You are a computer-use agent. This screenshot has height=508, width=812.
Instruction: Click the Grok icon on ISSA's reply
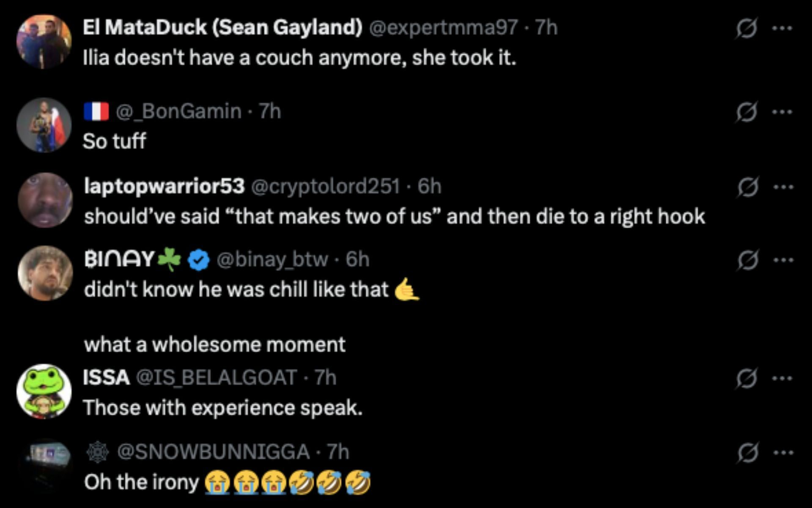(x=746, y=378)
